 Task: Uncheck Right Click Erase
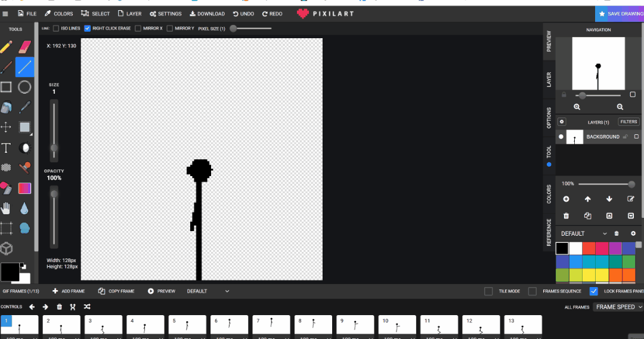pos(88,29)
